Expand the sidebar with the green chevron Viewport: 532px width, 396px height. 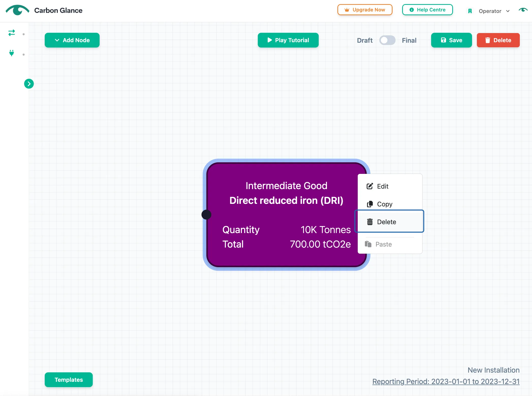[29, 84]
